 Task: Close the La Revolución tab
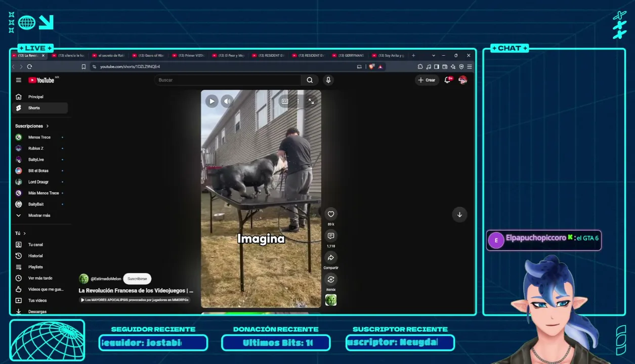pyautogui.click(x=43, y=56)
